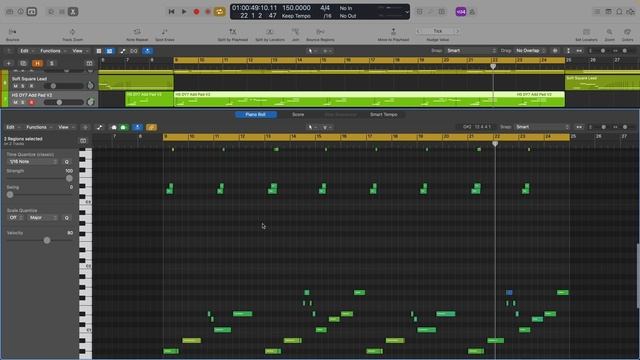The height and width of the screenshot is (360, 640).
Task: Click the Scale Quantize Q button
Action: pos(67,218)
